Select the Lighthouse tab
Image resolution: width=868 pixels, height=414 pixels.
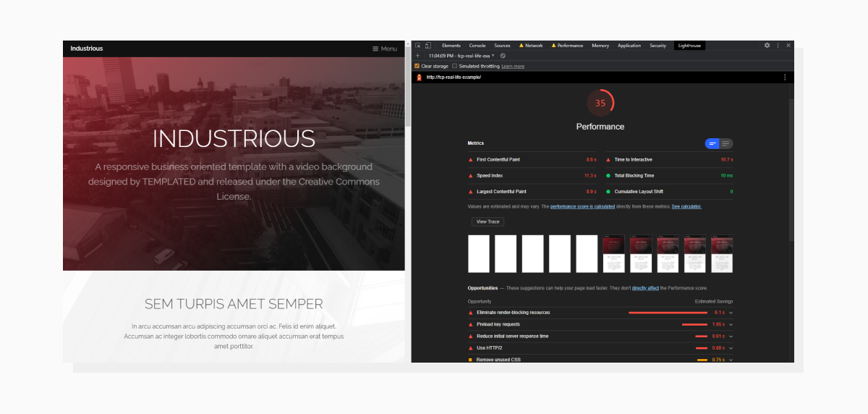tap(690, 46)
